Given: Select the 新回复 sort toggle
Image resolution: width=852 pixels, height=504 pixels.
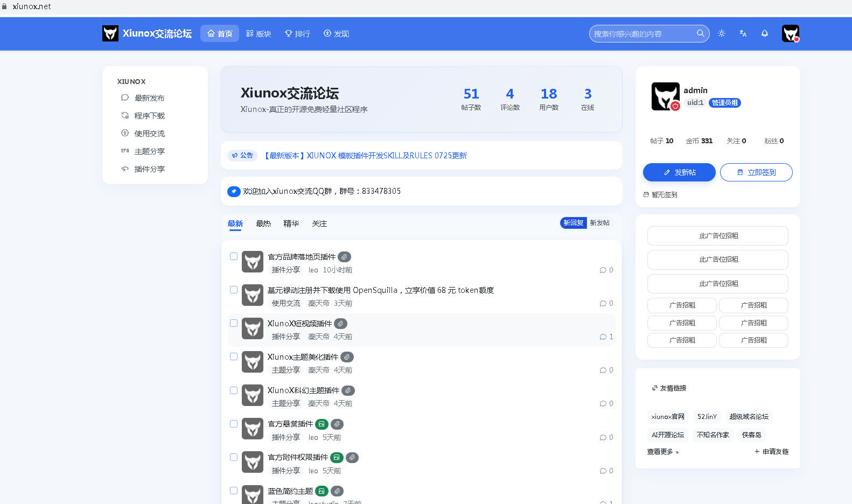Looking at the screenshot, I should click(574, 223).
